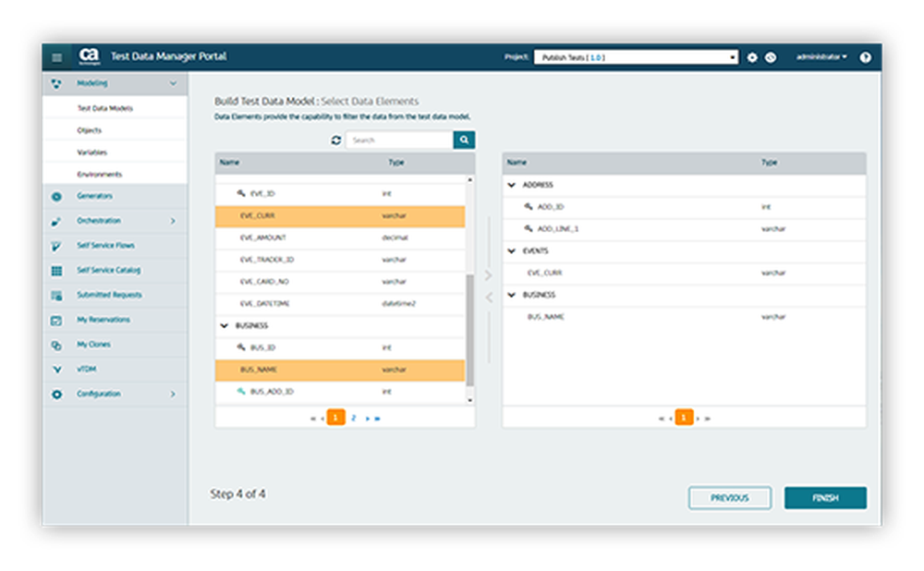The image size is (924, 571).
Task: Click the My Reservations icon
Action: click(56, 321)
